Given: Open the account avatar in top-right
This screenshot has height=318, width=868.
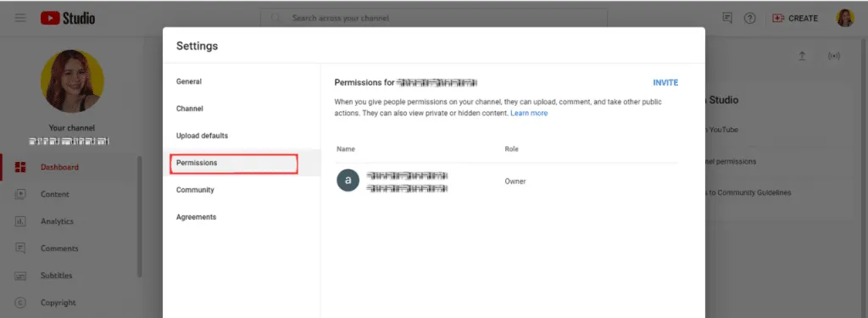Looking at the screenshot, I should (x=845, y=18).
